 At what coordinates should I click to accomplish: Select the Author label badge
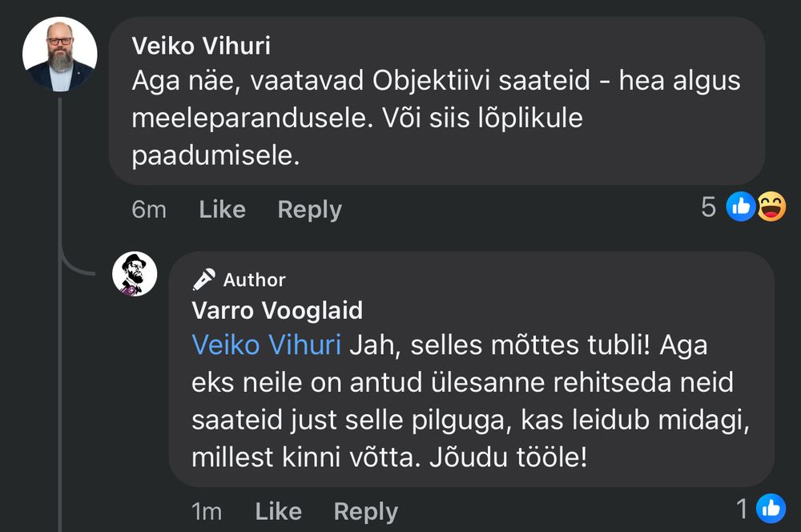pos(253,280)
